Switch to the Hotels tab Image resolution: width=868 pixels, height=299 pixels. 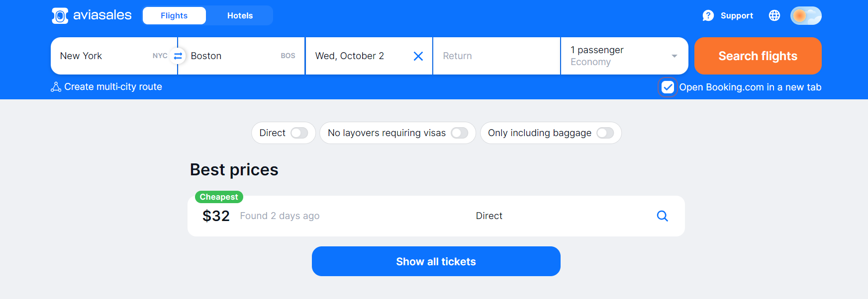(240, 15)
